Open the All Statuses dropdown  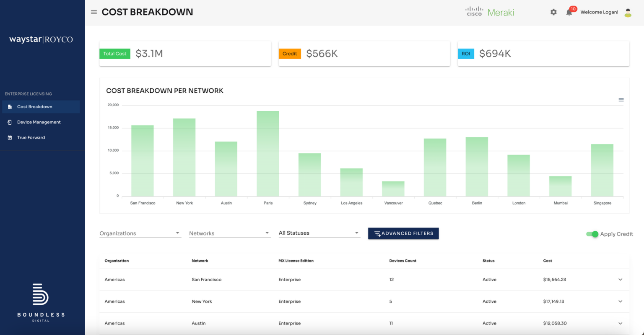(x=319, y=233)
